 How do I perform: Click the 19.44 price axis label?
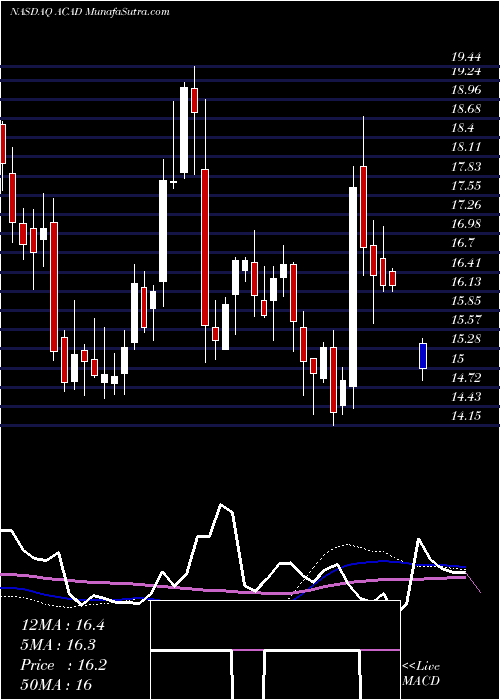(x=466, y=57)
